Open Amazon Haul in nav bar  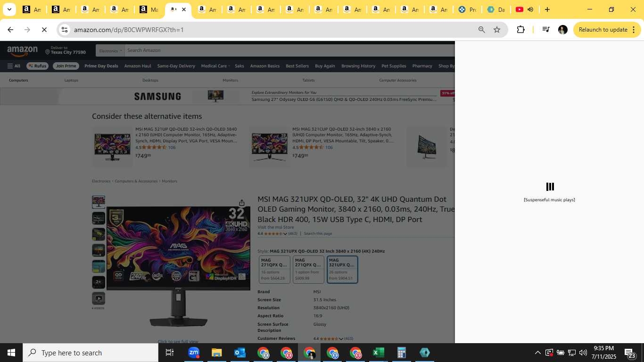[138, 66]
